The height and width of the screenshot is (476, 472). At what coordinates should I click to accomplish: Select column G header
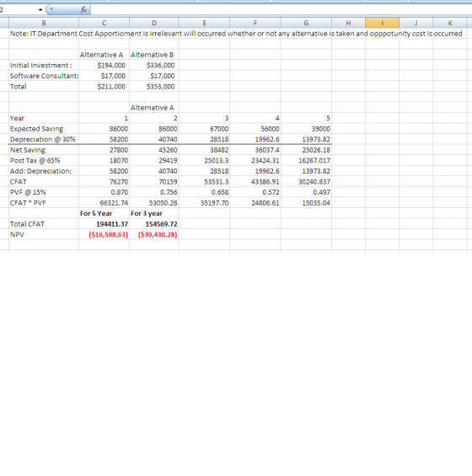click(306, 23)
